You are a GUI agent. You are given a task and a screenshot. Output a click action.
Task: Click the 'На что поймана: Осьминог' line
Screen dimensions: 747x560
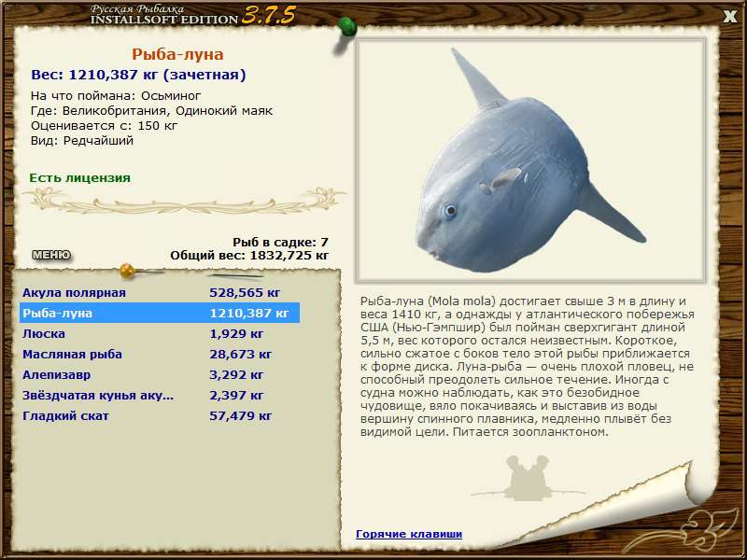click(116, 96)
